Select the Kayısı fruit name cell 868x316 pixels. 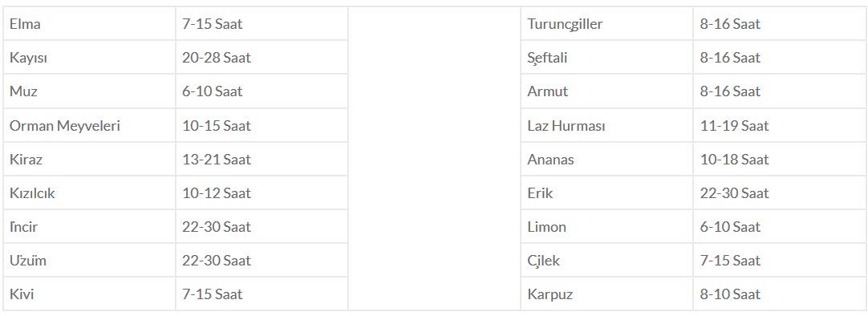[x=89, y=58]
